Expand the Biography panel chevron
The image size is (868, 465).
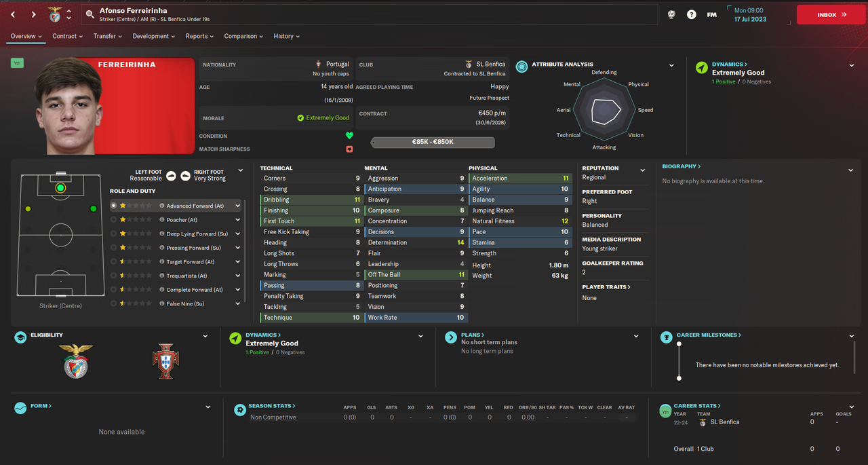[x=851, y=170]
